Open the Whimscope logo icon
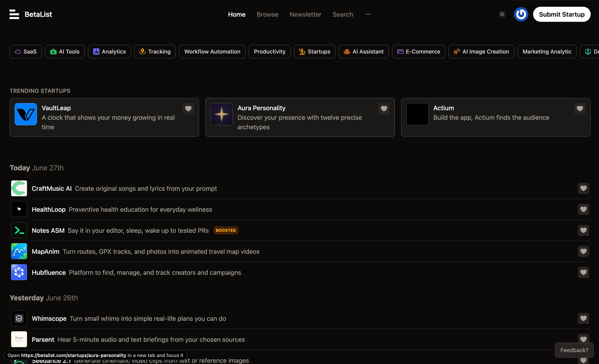The image size is (599, 364). point(19,318)
